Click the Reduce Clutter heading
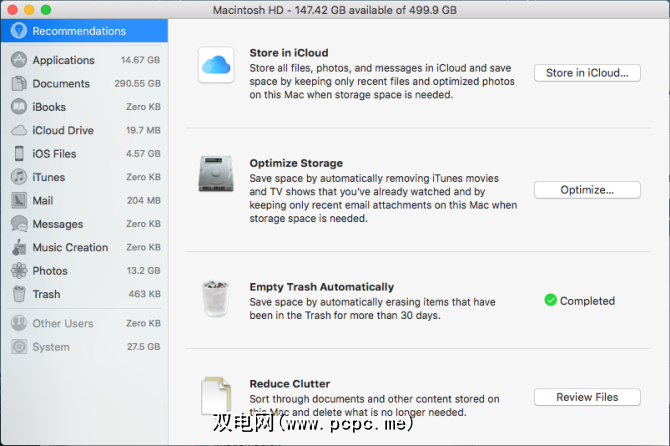 290,384
